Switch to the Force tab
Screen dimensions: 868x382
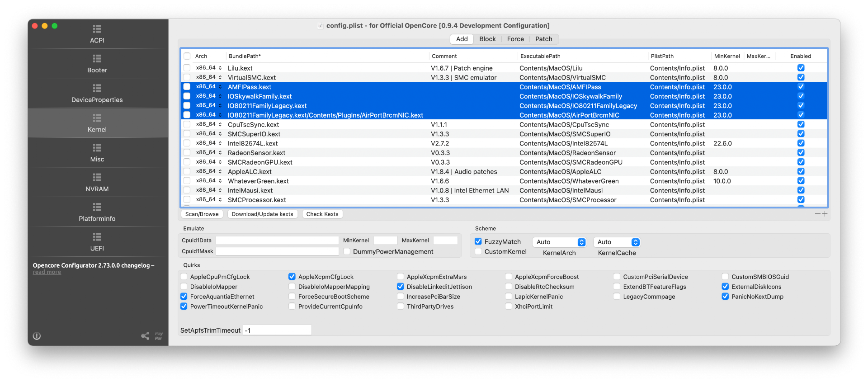coord(515,39)
